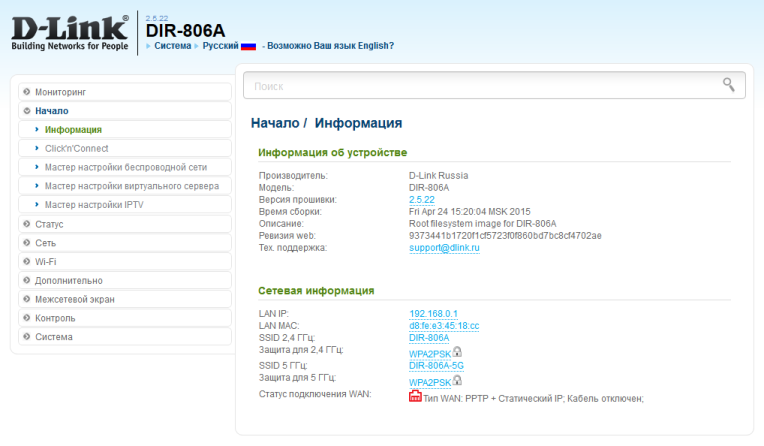
Task: Click padlock icon next to 5 GHz WPA2PSK
Action: tap(457, 380)
